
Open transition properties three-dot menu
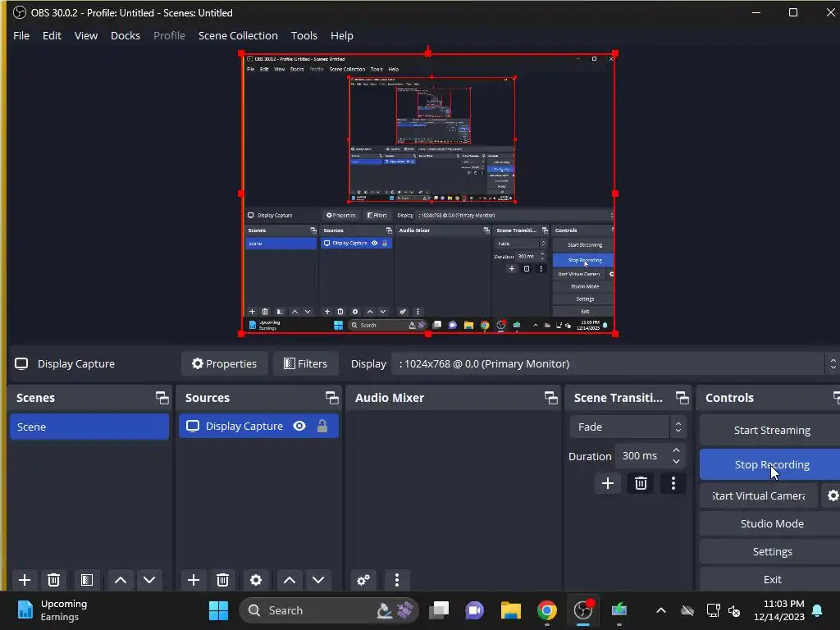tap(673, 483)
